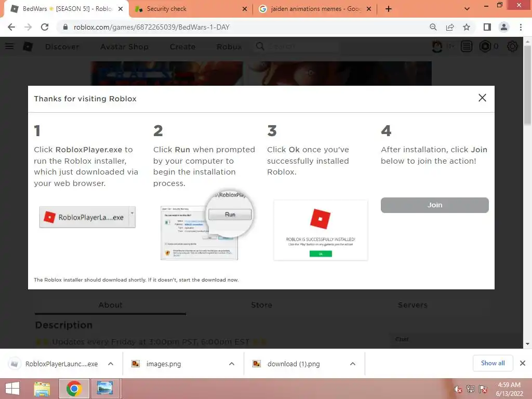Click the network tray icon
532x399 pixels.
click(471, 389)
